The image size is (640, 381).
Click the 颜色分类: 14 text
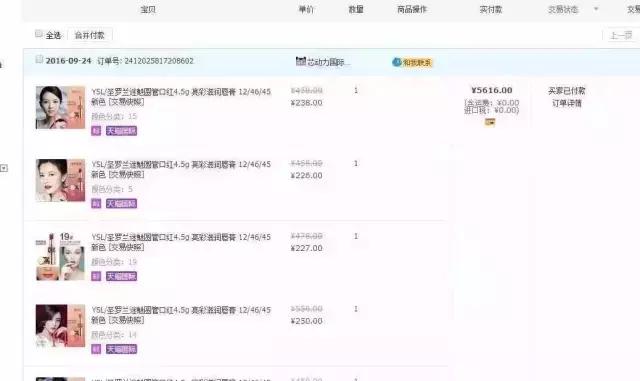(x=114, y=335)
